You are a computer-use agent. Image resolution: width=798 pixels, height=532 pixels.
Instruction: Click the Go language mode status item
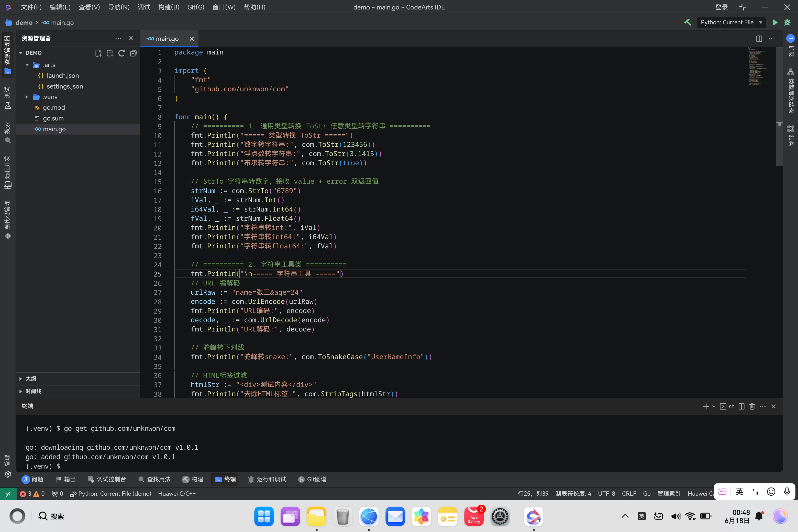(647, 494)
